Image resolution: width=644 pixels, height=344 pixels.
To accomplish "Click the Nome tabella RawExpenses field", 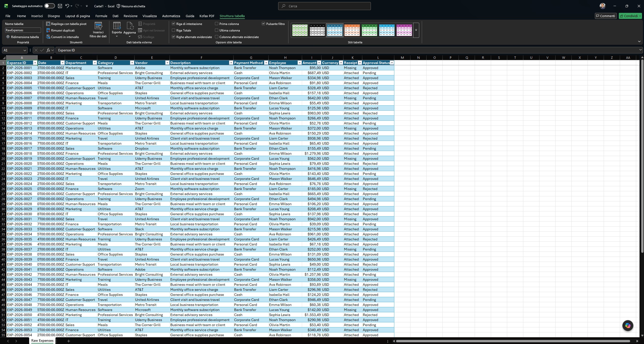I will point(23,30).
